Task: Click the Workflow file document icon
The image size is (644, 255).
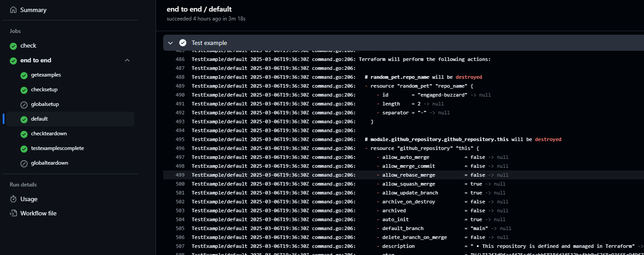Action: pyautogui.click(x=13, y=213)
